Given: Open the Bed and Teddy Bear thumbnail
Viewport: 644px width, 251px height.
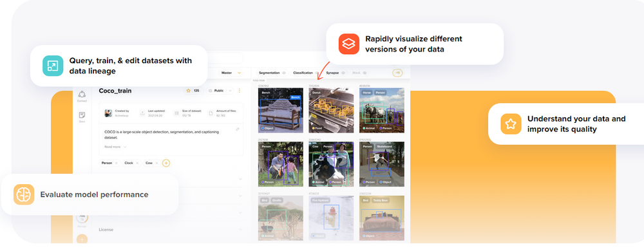Looking at the screenshot, I should [381, 218].
